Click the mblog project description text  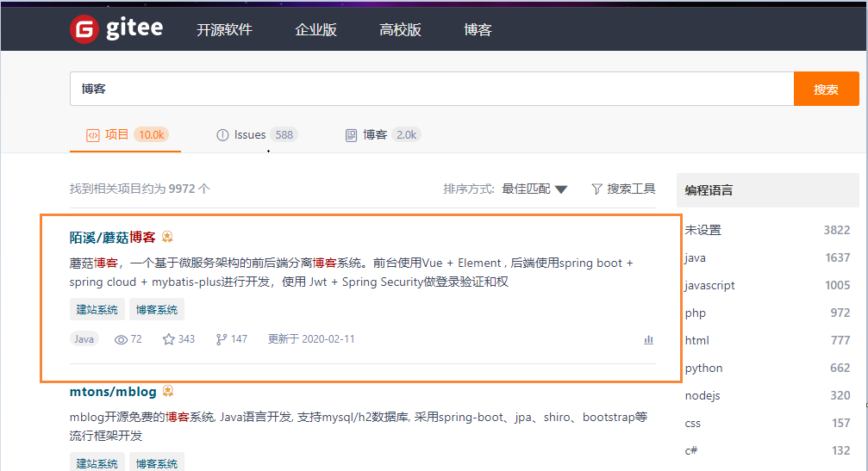359,426
